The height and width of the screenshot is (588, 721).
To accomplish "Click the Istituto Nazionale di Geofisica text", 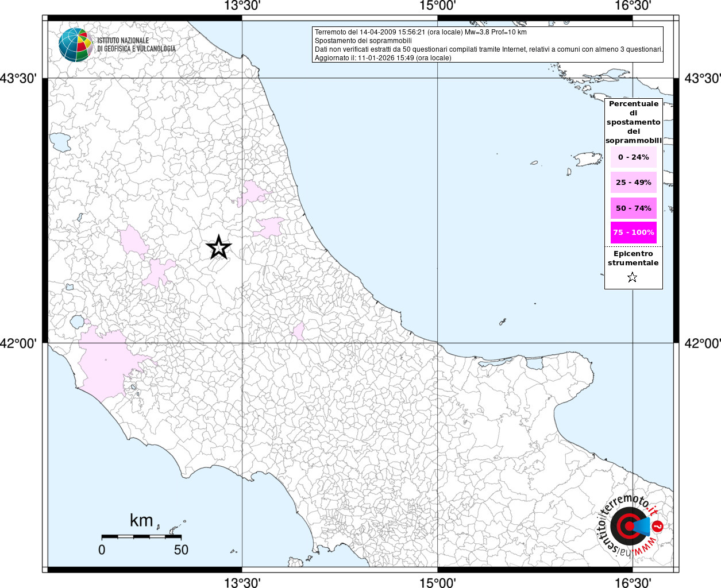I will tap(136, 45).
